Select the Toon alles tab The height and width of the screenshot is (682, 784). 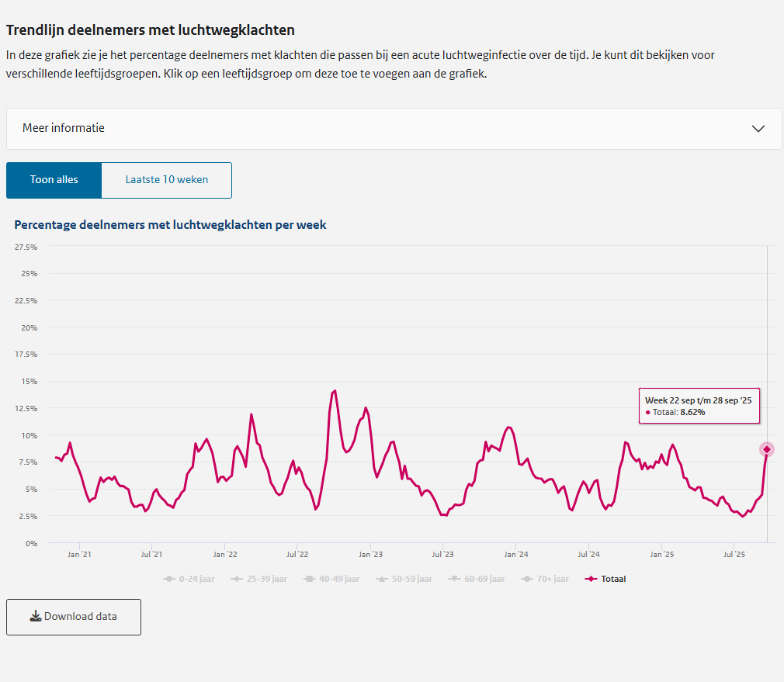54,180
